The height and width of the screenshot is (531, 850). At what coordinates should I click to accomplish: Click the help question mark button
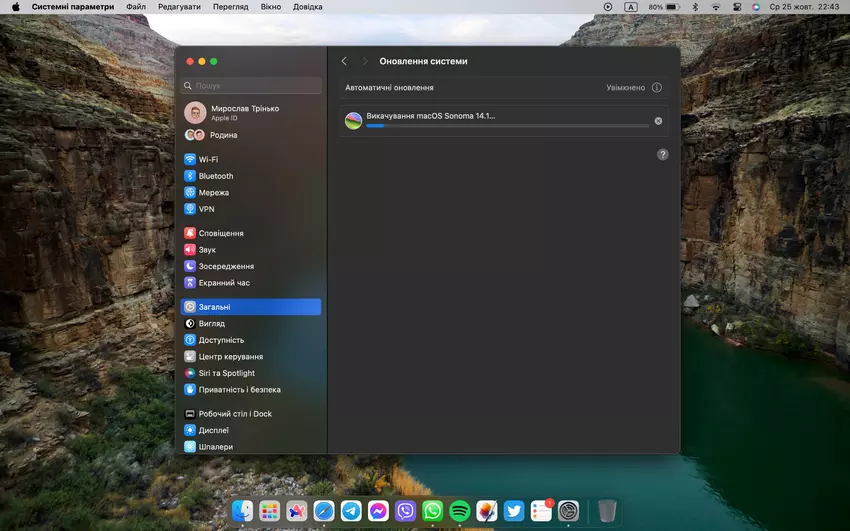click(x=662, y=154)
